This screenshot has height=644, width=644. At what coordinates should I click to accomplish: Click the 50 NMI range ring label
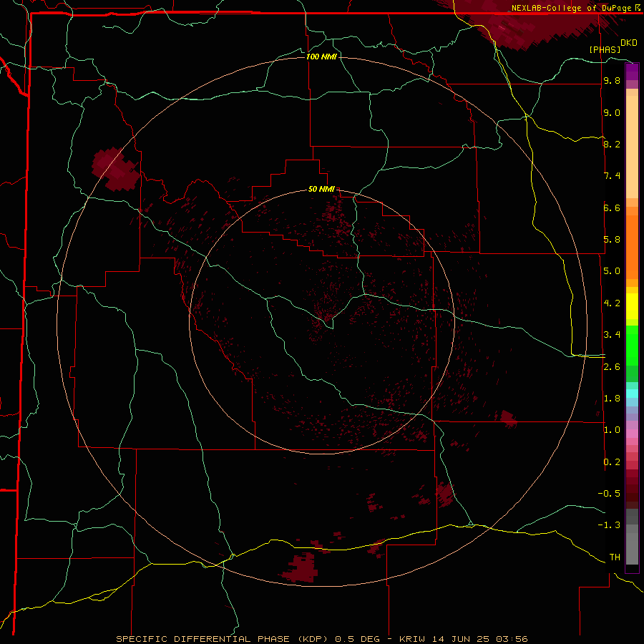tap(321, 189)
